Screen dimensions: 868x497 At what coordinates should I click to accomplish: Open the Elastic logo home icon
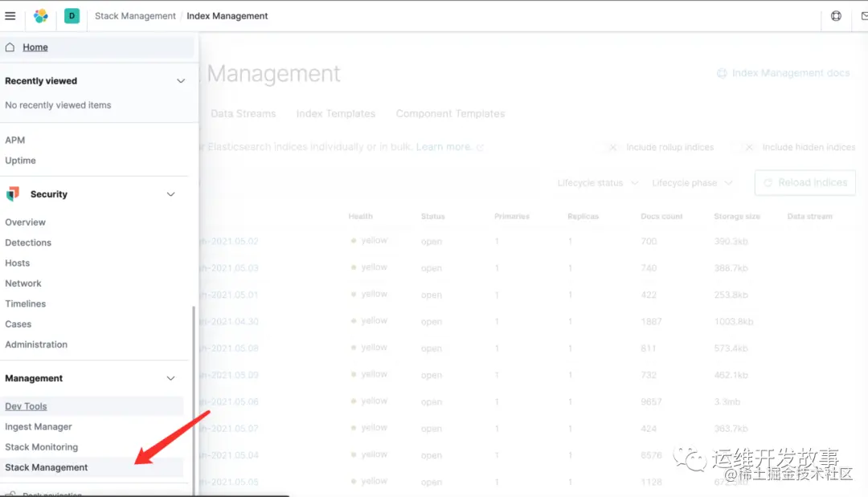[x=41, y=16]
